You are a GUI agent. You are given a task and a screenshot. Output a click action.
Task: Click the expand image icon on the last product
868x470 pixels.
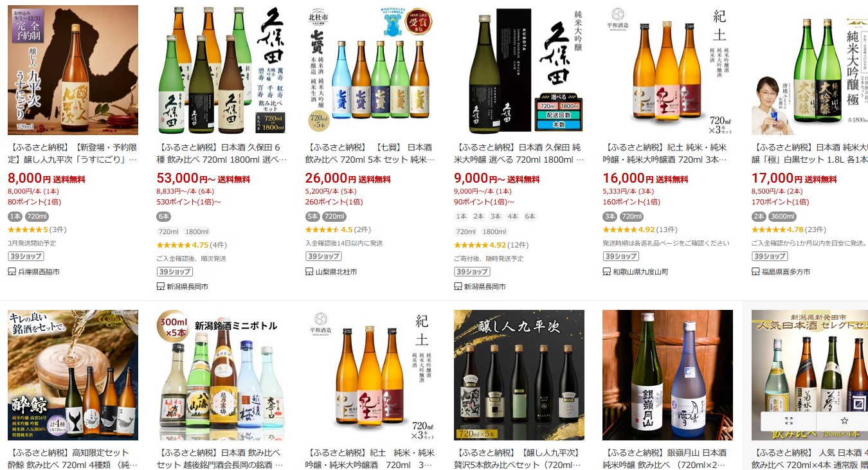(x=789, y=420)
